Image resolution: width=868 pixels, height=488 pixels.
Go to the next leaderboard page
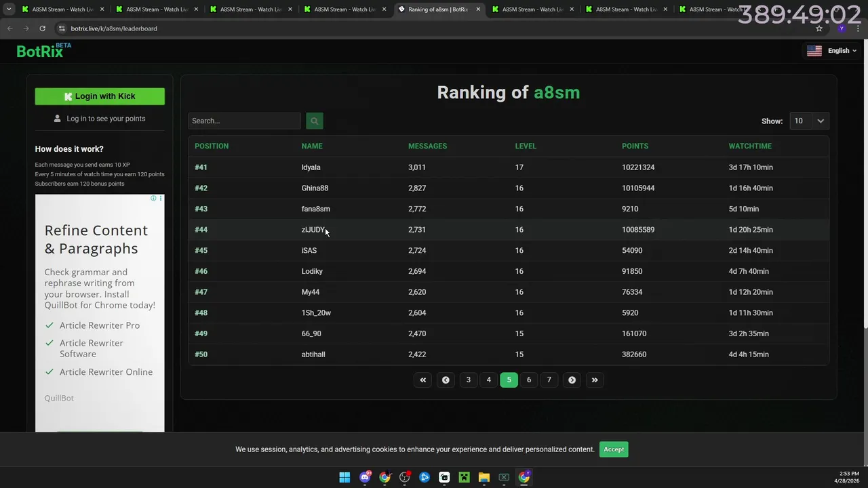point(572,380)
